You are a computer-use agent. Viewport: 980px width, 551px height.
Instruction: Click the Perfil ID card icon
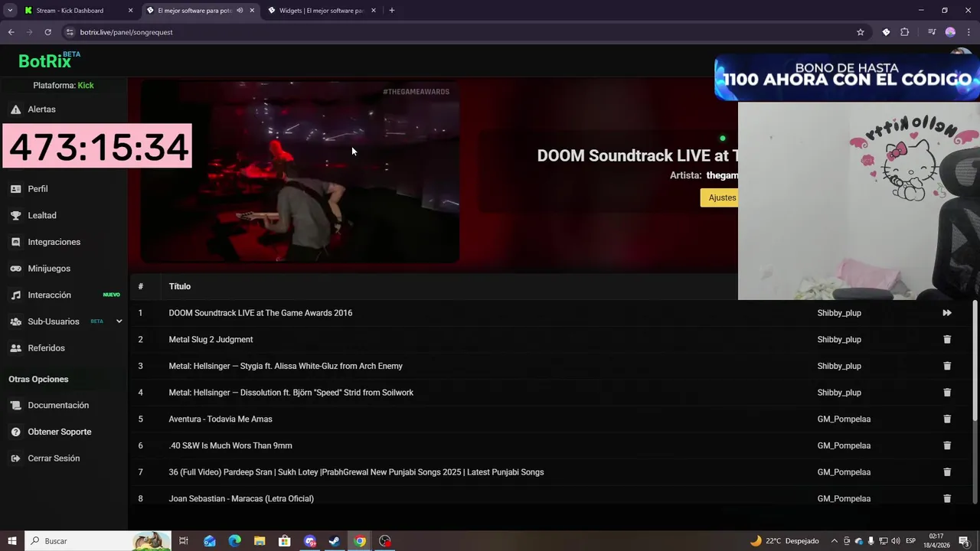point(15,189)
